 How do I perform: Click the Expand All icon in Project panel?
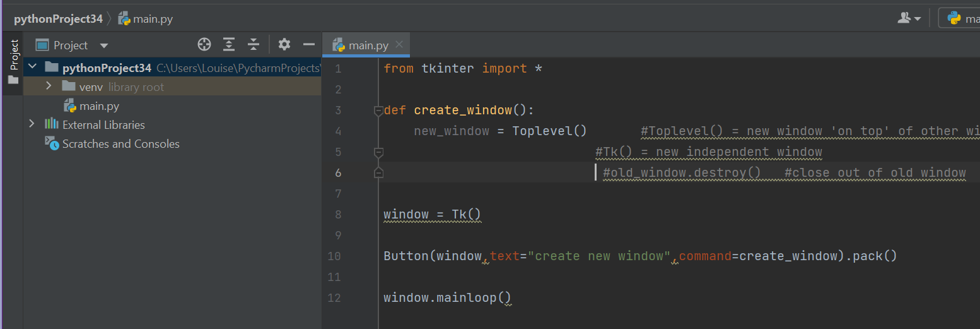(229, 44)
